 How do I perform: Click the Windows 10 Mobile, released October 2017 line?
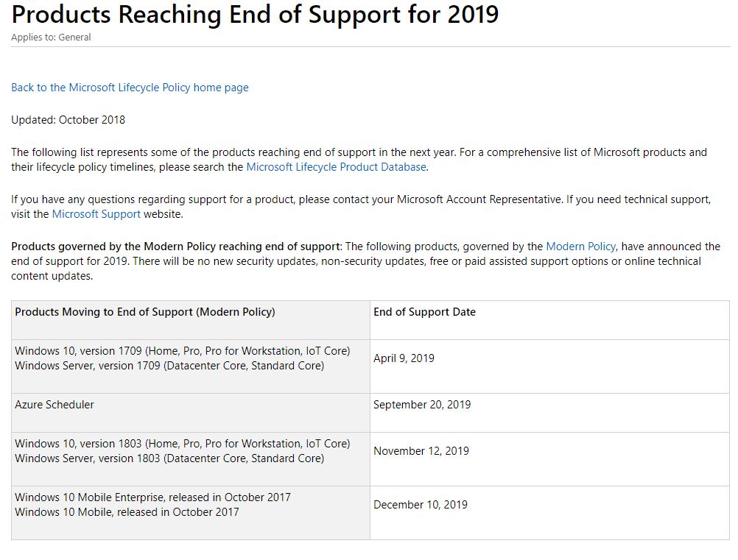[127, 511]
